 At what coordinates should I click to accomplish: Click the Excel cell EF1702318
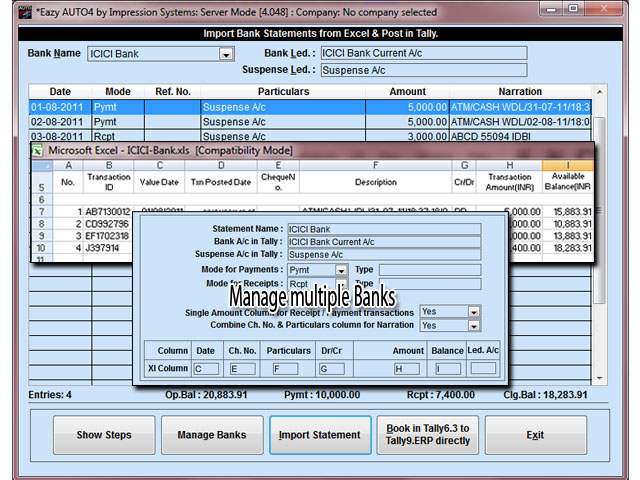(108, 236)
